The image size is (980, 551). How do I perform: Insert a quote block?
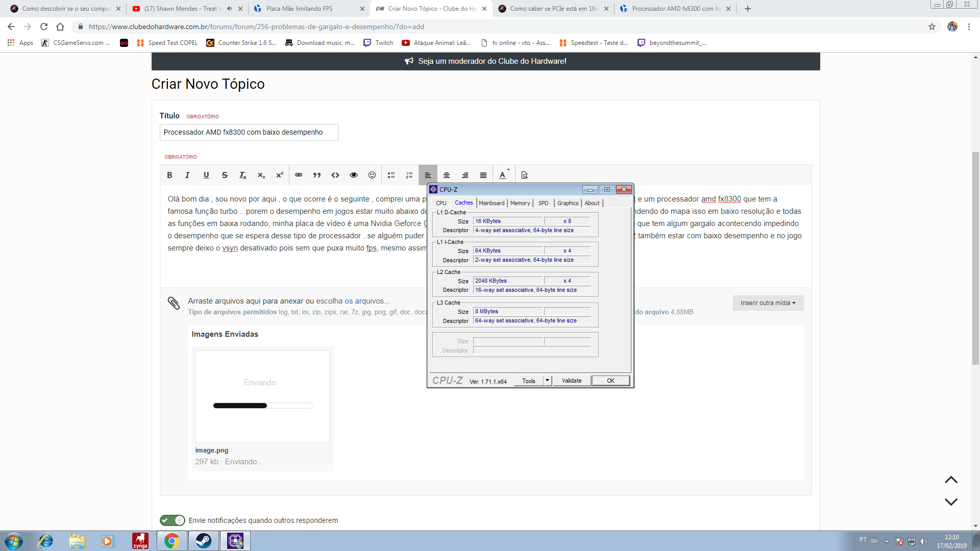tap(317, 175)
